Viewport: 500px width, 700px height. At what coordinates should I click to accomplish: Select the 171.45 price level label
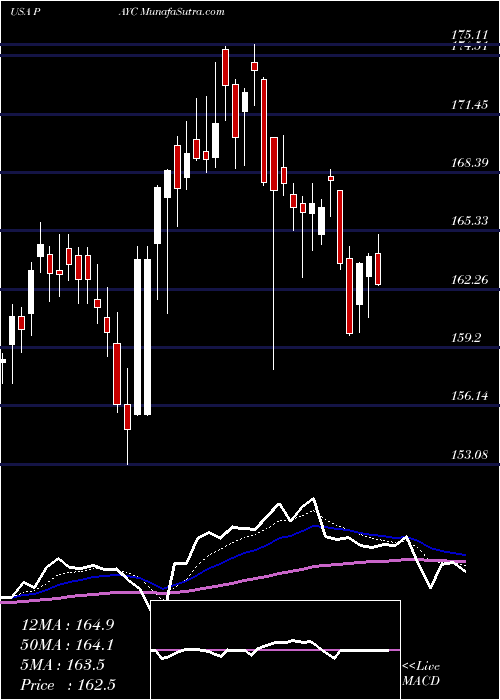pos(469,105)
